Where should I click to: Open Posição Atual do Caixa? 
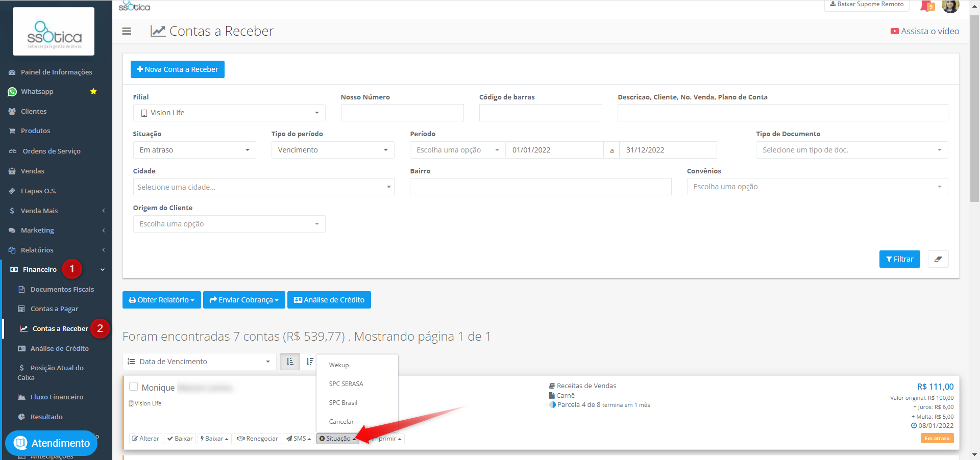tap(51, 372)
